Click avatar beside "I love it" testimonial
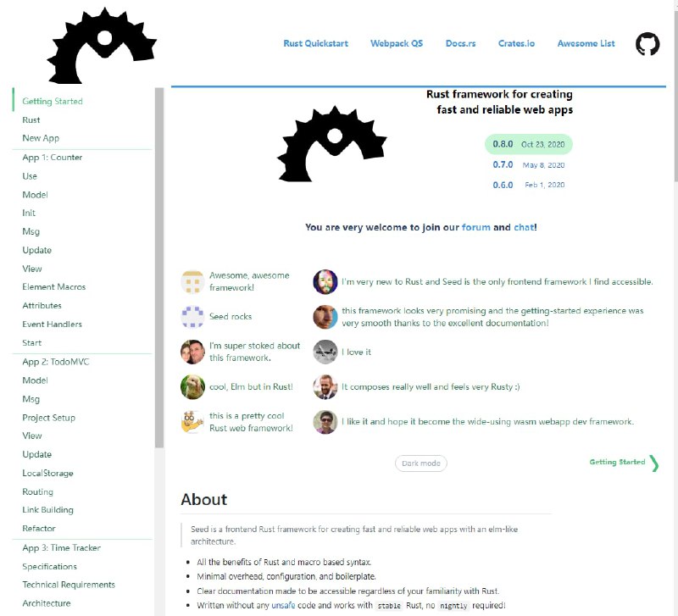This screenshot has width=678, height=616. point(325,352)
